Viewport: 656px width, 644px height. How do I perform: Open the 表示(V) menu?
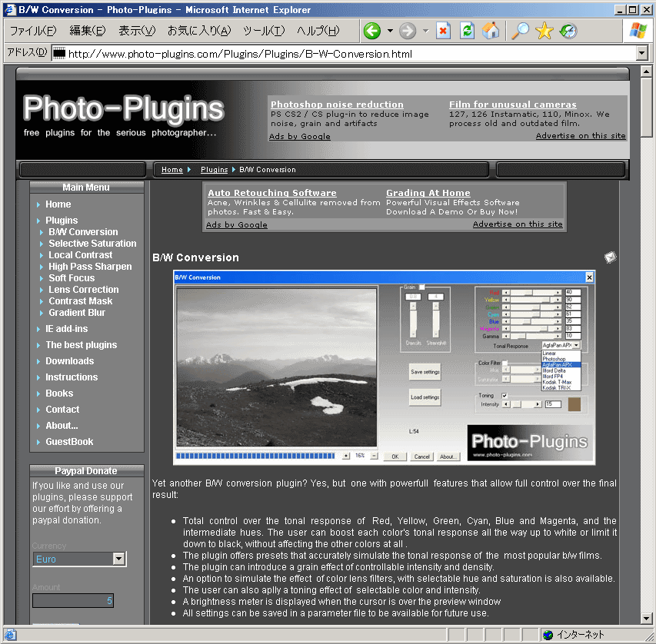point(137,31)
